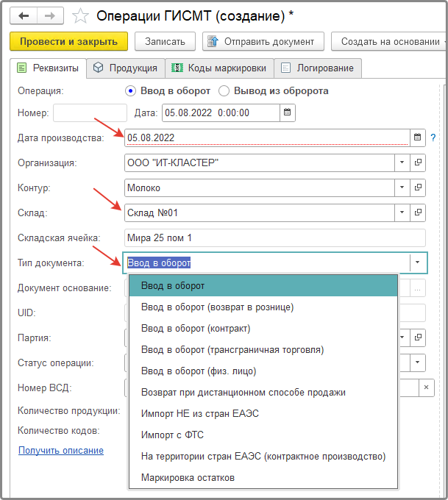
Task: Open the Партия record with open icon
Action: tap(418, 337)
